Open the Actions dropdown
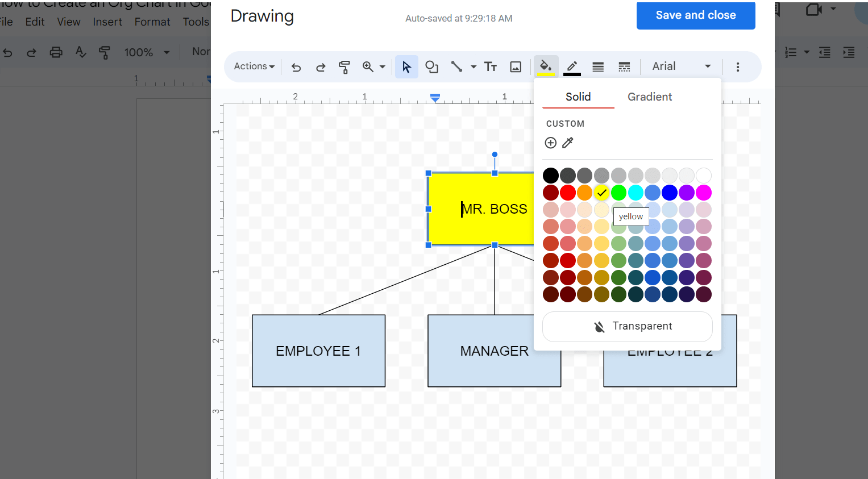Image resolution: width=868 pixels, height=479 pixels. coord(253,66)
